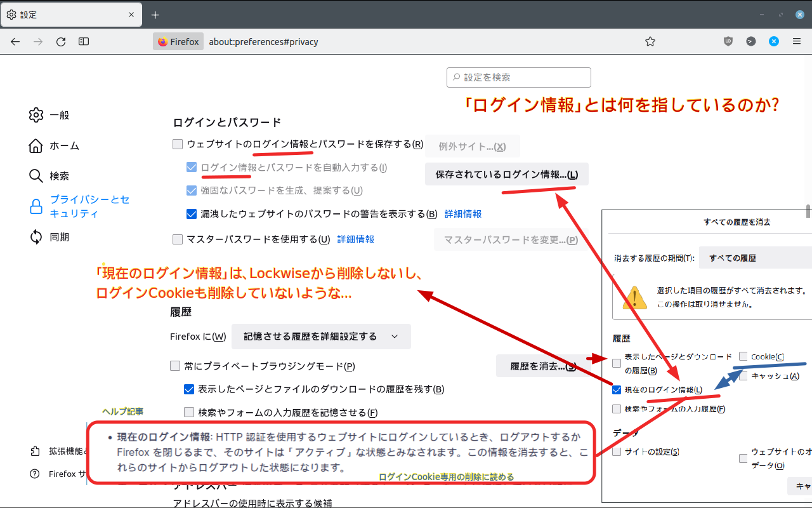Click the clear history button
This screenshot has height=508, width=812.
pyautogui.click(x=543, y=366)
